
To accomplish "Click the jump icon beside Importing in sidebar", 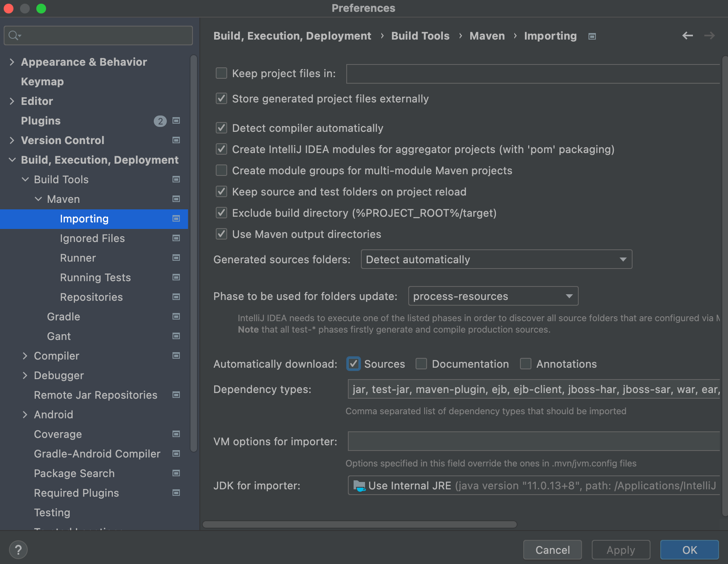I will pos(176,219).
